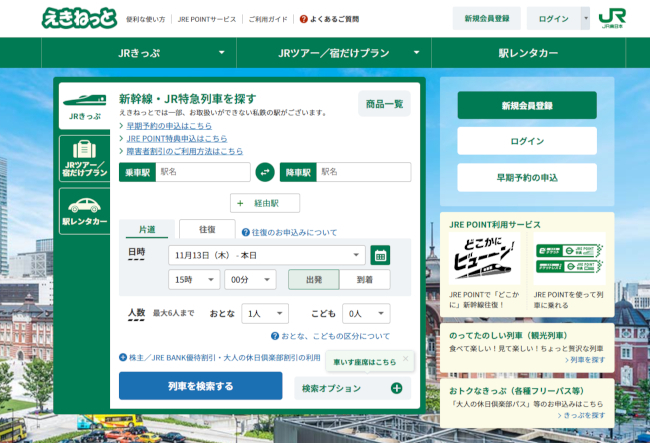The image size is (650, 443).
Task: Click the 乗車駅 station name input field
Action: [x=202, y=172]
